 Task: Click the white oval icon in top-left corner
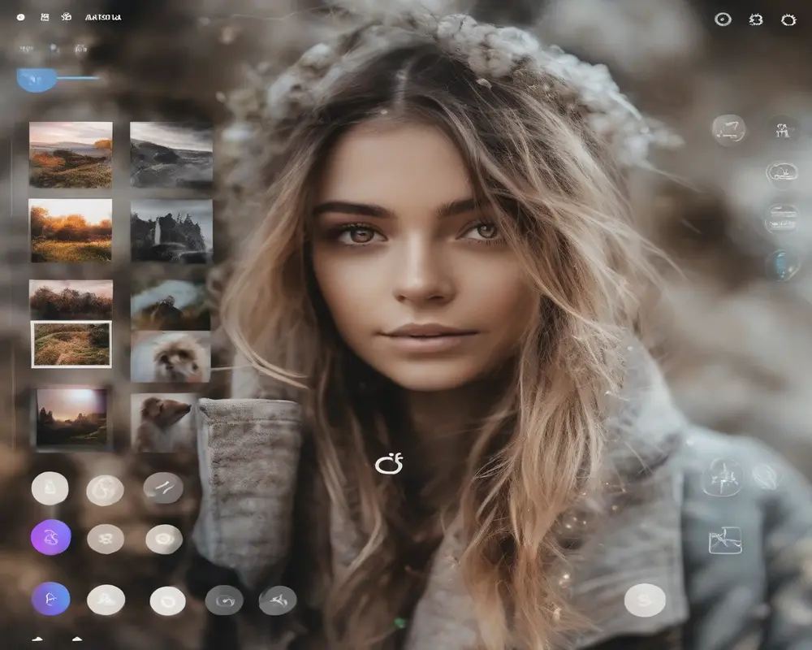click(21, 17)
